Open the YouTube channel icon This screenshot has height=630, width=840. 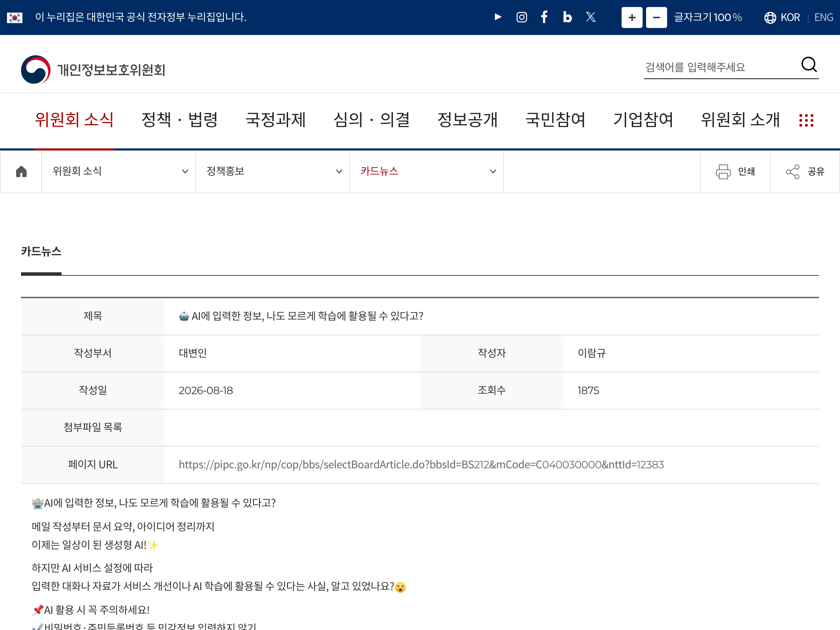(x=498, y=17)
